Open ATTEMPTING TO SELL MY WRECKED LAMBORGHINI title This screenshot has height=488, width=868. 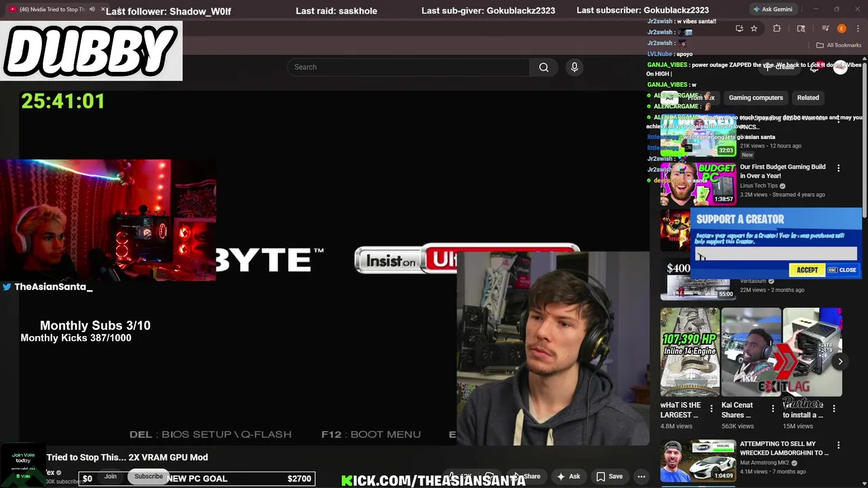784,448
